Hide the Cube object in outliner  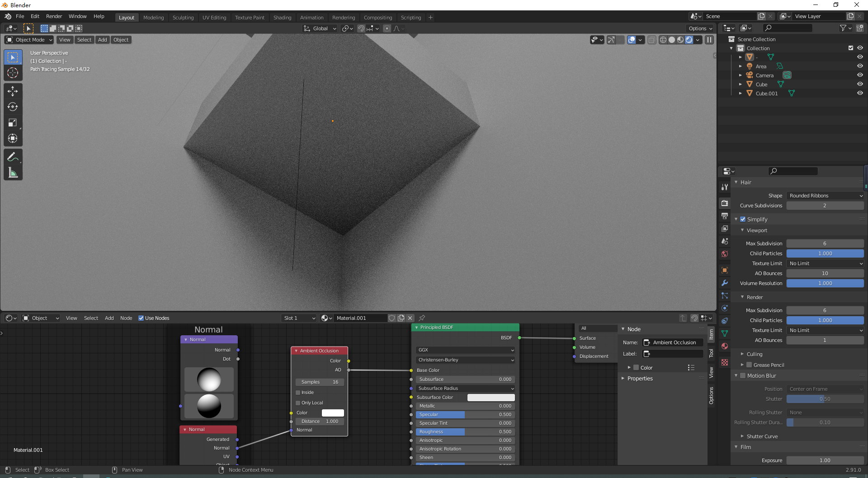(x=860, y=84)
